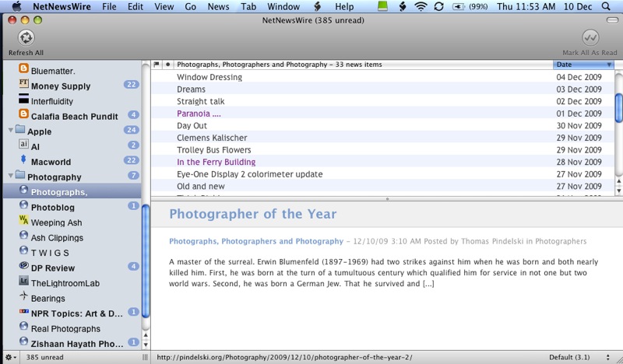Click the pane splitter dot below news list
This screenshot has width=623, height=364.
coord(387,199)
